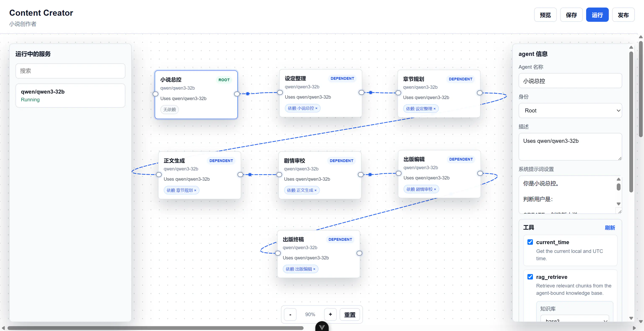Remove the 依赖 出版编辑 dependency tag
This screenshot has height=331, width=644.
click(314, 269)
